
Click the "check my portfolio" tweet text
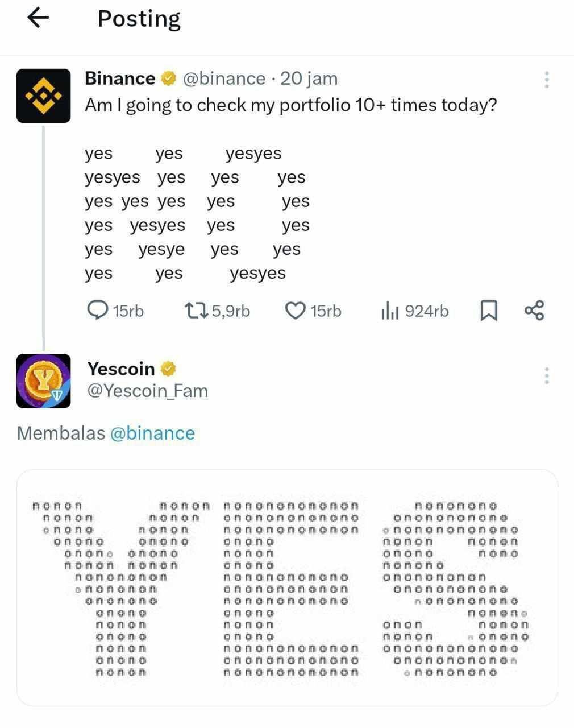(x=290, y=105)
